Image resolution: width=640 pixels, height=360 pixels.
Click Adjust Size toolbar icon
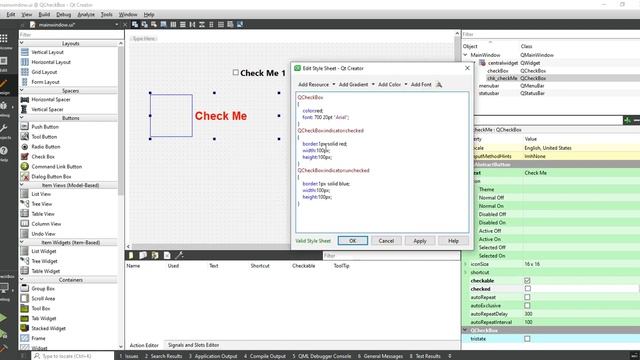pyautogui.click(x=240, y=24)
